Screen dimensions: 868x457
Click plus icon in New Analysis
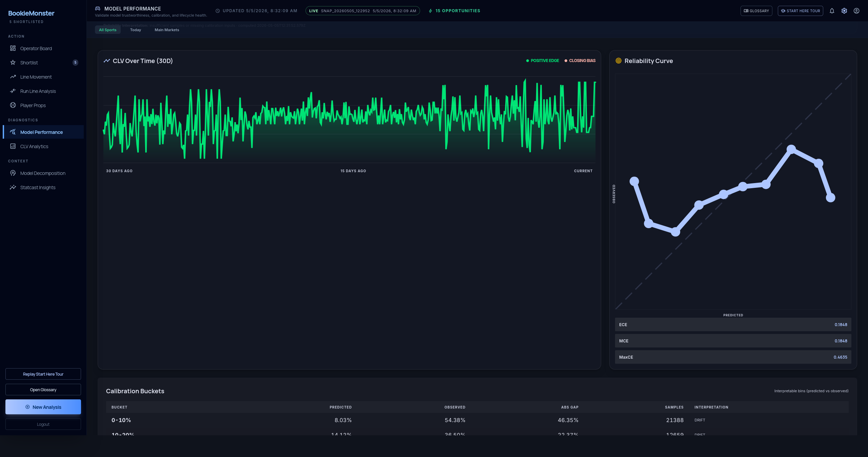(x=27, y=407)
